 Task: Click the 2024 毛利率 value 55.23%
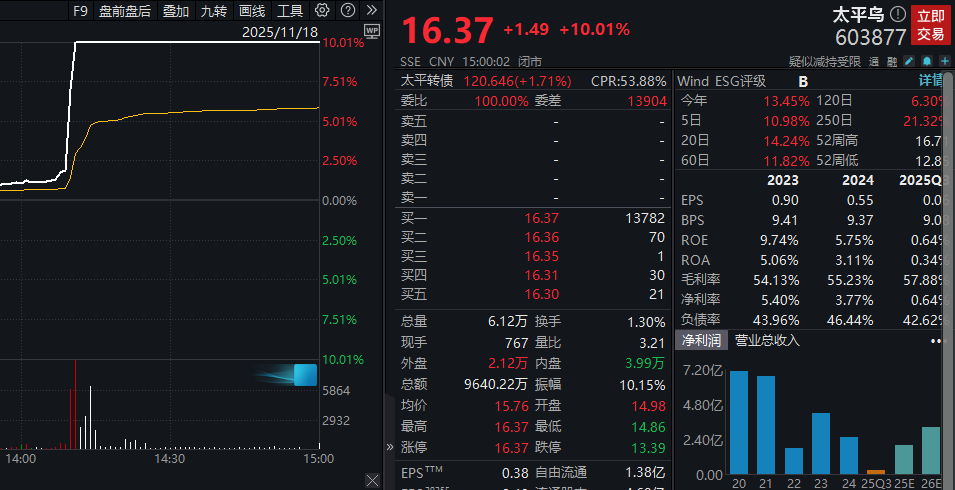[850, 280]
